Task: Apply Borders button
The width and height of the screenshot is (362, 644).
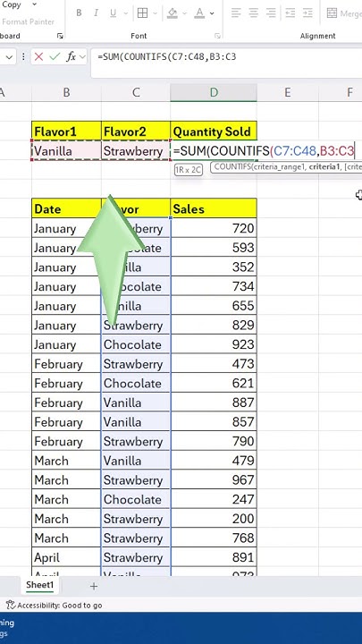Action: click(142, 13)
